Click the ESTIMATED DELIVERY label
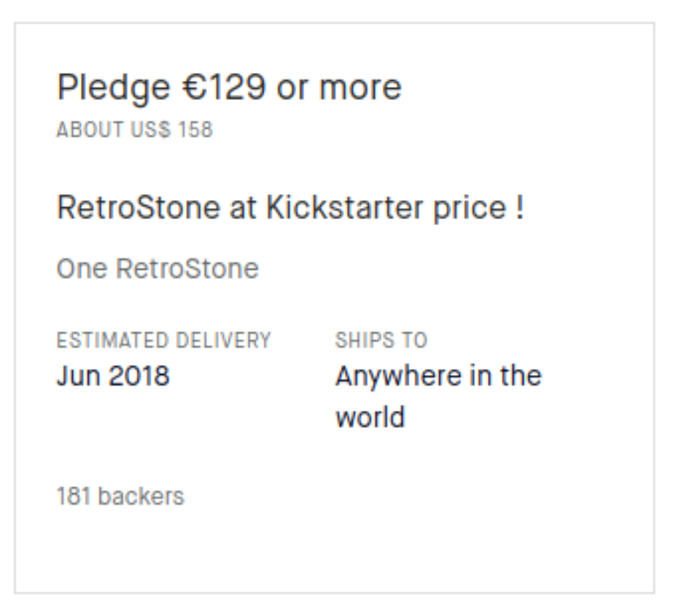 click(x=164, y=339)
